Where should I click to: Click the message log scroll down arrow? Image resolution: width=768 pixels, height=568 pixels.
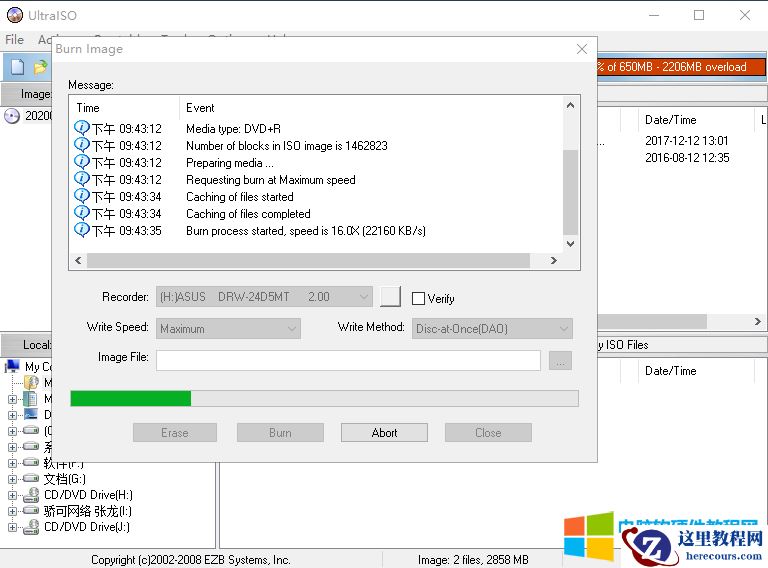pyautogui.click(x=570, y=244)
